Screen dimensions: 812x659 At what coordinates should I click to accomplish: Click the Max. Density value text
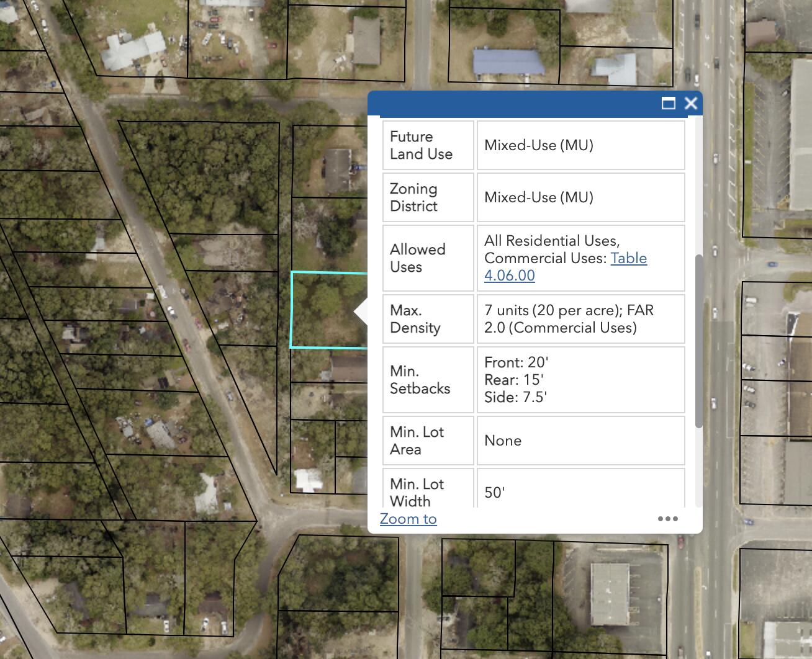click(568, 319)
